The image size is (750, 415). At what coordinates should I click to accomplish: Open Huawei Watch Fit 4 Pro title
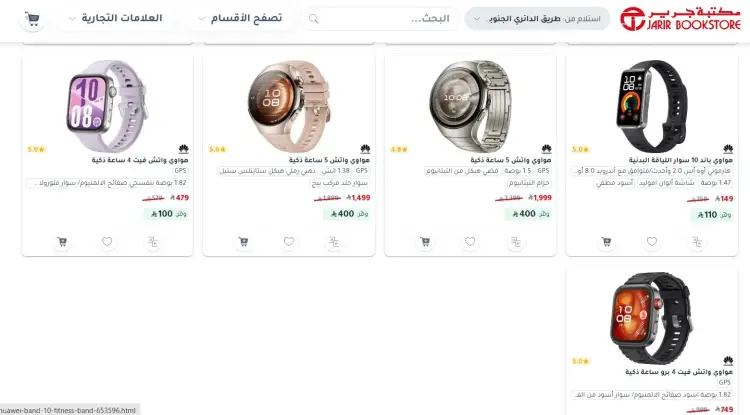click(679, 371)
